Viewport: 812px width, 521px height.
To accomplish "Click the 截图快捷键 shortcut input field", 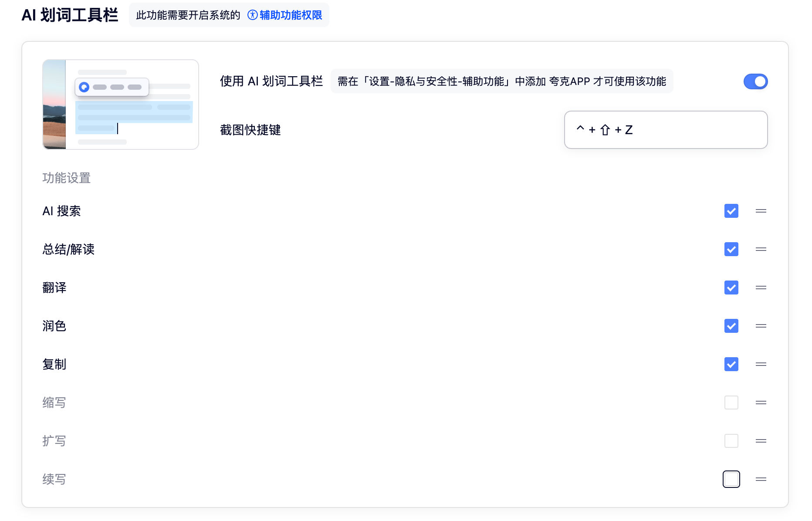I will (x=666, y=130).
